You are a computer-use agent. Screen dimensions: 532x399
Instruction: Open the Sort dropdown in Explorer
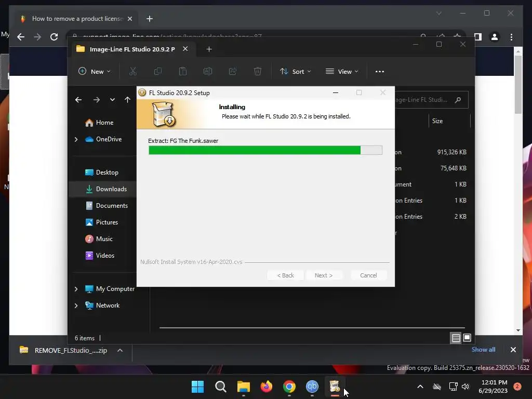point(295,72)
